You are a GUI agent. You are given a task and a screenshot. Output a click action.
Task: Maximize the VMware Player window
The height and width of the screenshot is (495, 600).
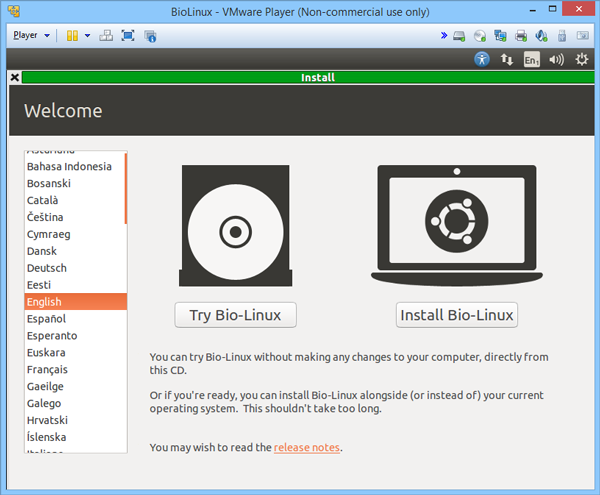tap(552, 9)
